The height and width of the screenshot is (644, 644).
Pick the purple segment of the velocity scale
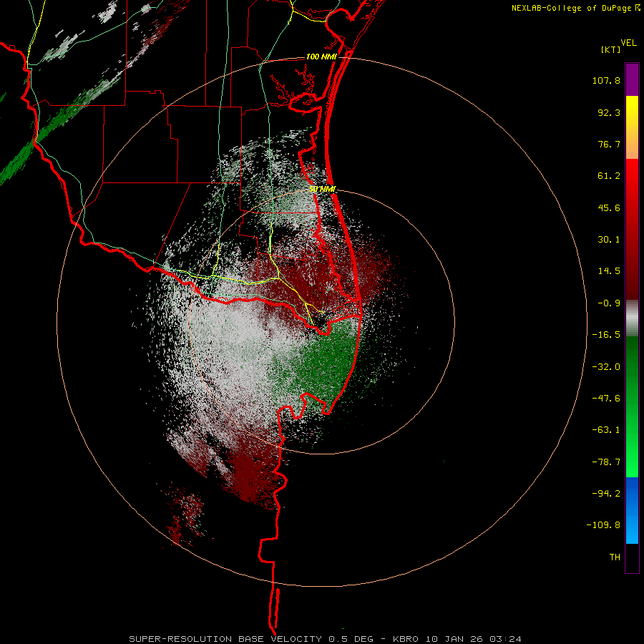coord(632,79)
